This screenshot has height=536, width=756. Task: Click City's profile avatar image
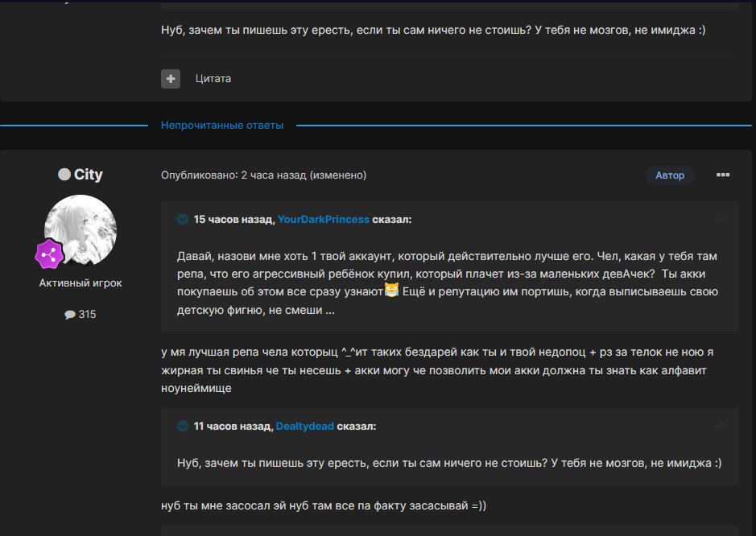pos(81,230)
